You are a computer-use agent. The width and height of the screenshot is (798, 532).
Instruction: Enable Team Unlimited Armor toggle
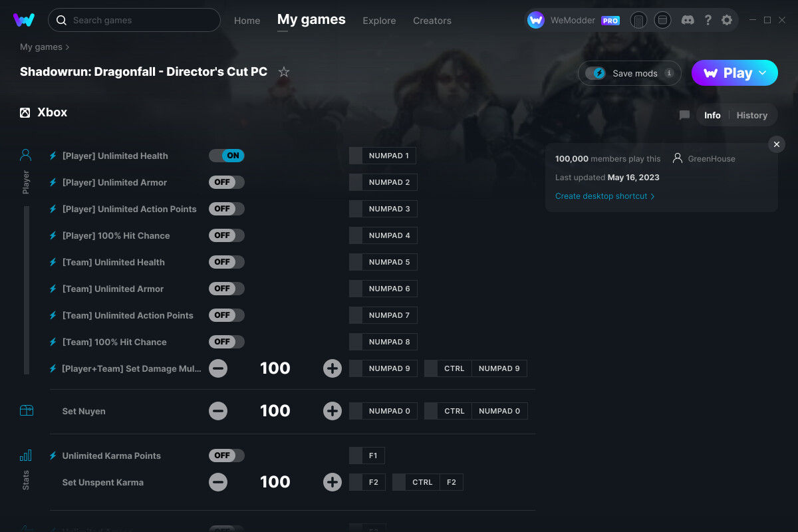pyautogui.click(x=227, y=289)
